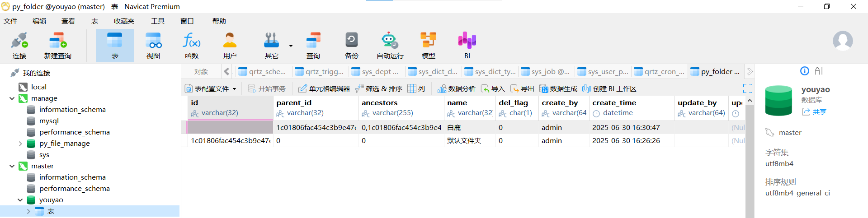The image size is (868, 218).
Task: Show the info panel icon
Action: click(805, 71)
